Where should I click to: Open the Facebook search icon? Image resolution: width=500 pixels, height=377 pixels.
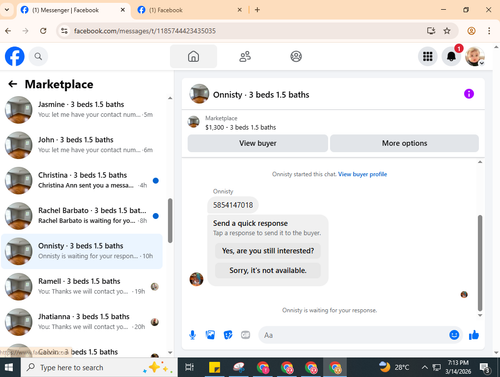point(38,56)
